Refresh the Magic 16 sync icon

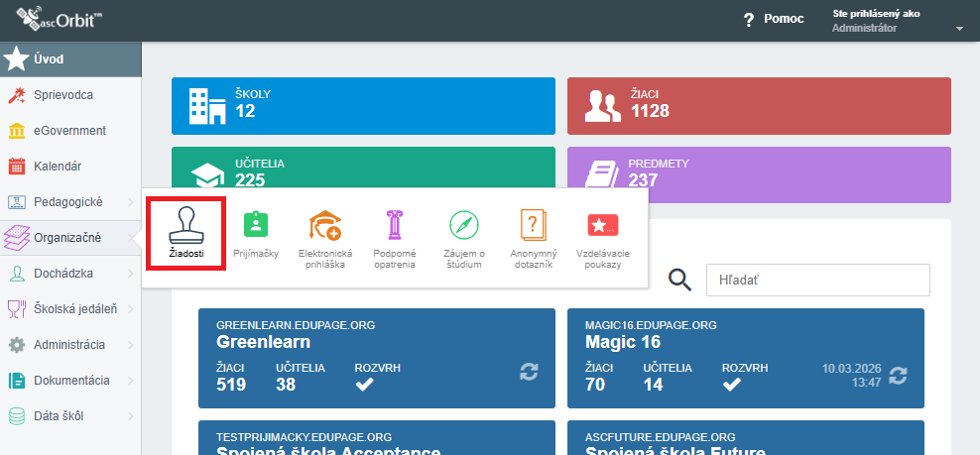(898, 376)
